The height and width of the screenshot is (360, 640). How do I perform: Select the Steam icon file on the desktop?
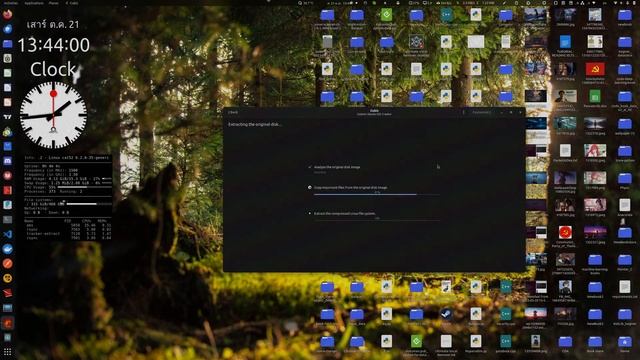446,314
